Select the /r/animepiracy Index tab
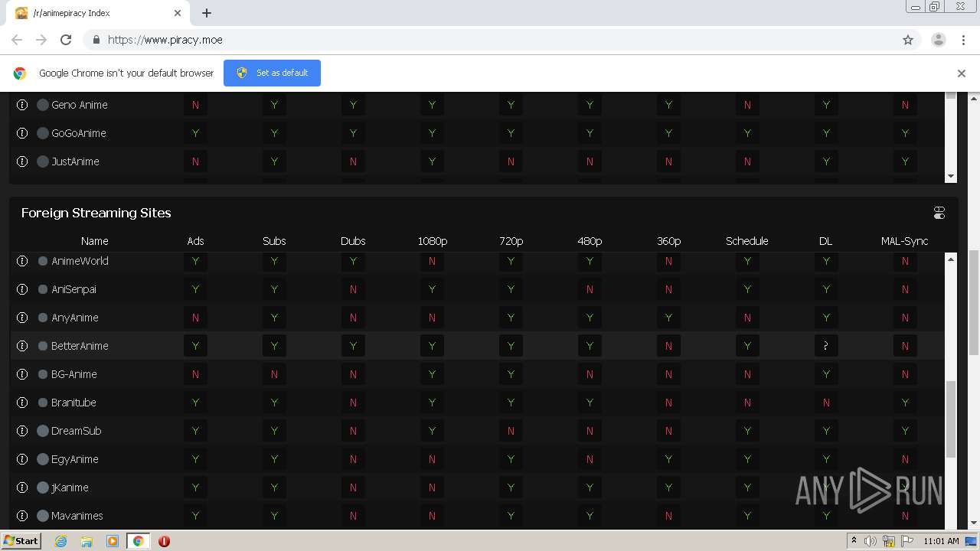 (x=100, y=13)
